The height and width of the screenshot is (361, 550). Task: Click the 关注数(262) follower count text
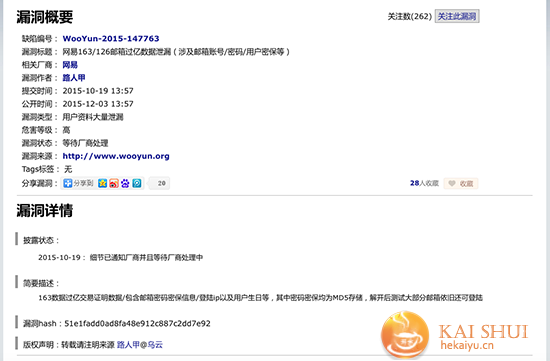pos(410,16)
